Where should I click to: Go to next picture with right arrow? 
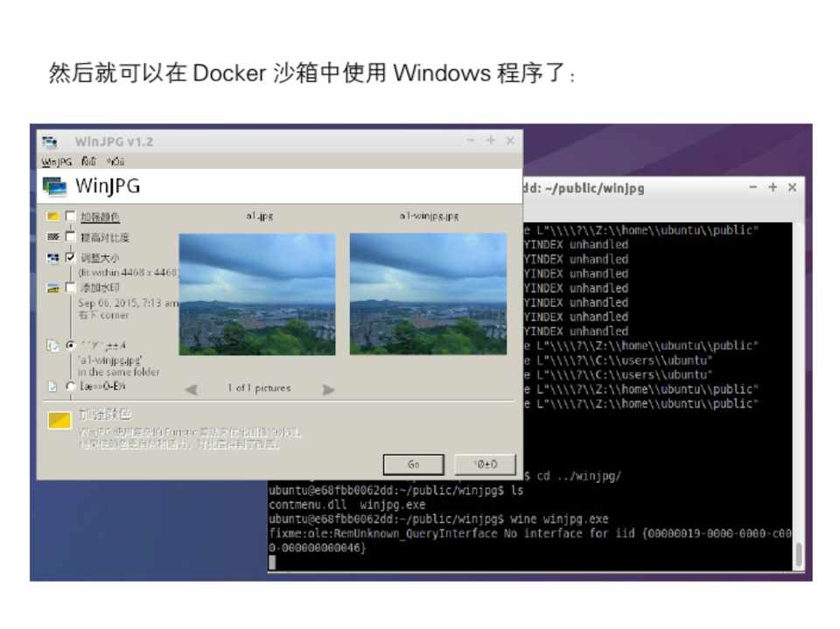[x=328, y=389]
